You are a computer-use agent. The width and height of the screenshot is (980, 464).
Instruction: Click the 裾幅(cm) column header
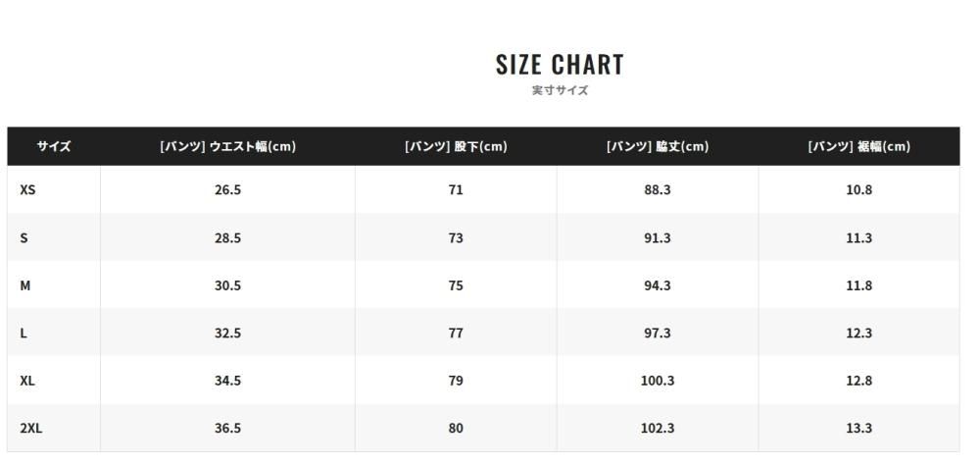pos(859,147)
